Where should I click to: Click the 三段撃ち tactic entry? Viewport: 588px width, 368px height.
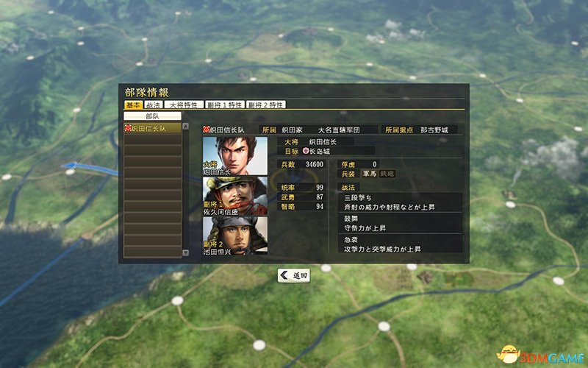pyautogui.click(x=401, y=202)
